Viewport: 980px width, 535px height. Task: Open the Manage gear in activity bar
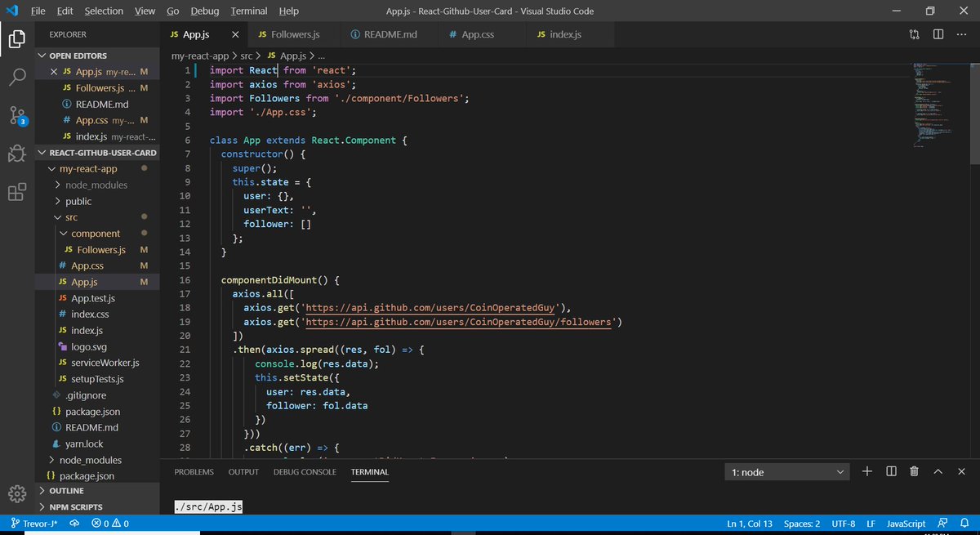pos(16,494)
